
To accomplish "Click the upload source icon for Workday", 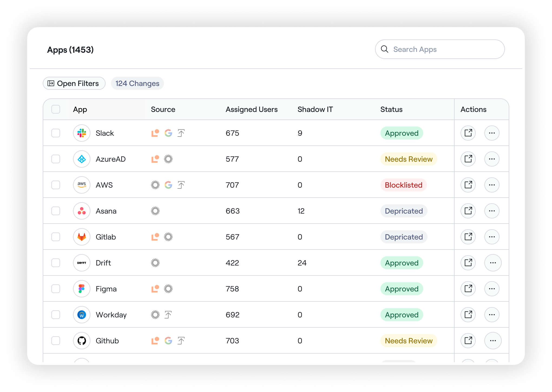I will (168, 315).
